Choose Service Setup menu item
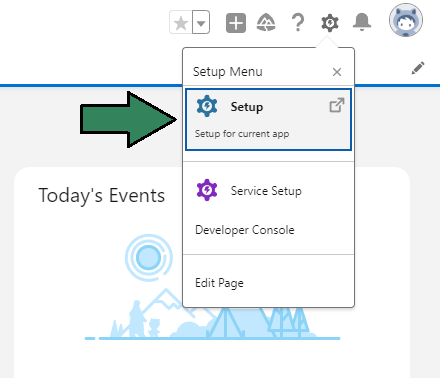 tap(268, 190)
